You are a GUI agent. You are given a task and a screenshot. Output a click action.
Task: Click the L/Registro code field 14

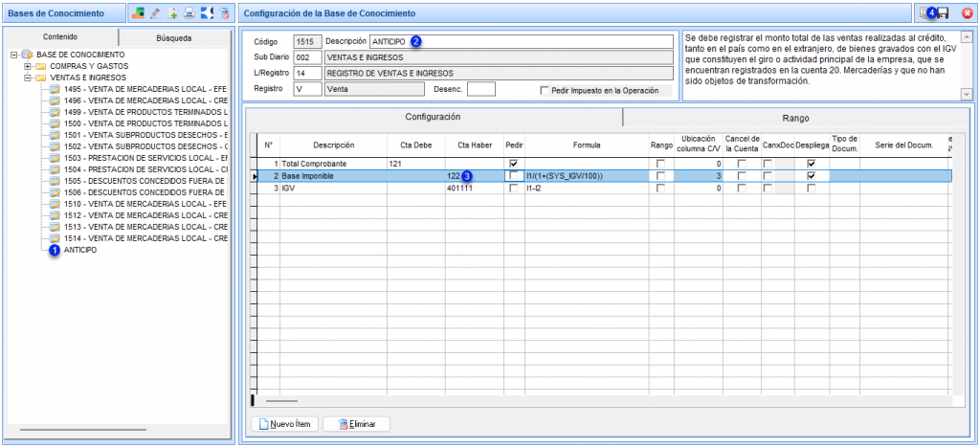(x=307, y=73)
